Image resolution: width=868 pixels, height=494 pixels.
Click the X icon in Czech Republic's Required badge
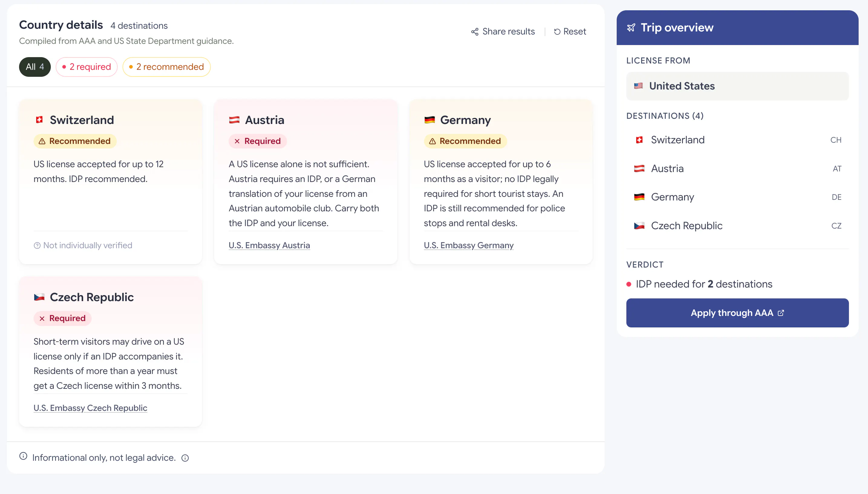click(x=42, y=319)
